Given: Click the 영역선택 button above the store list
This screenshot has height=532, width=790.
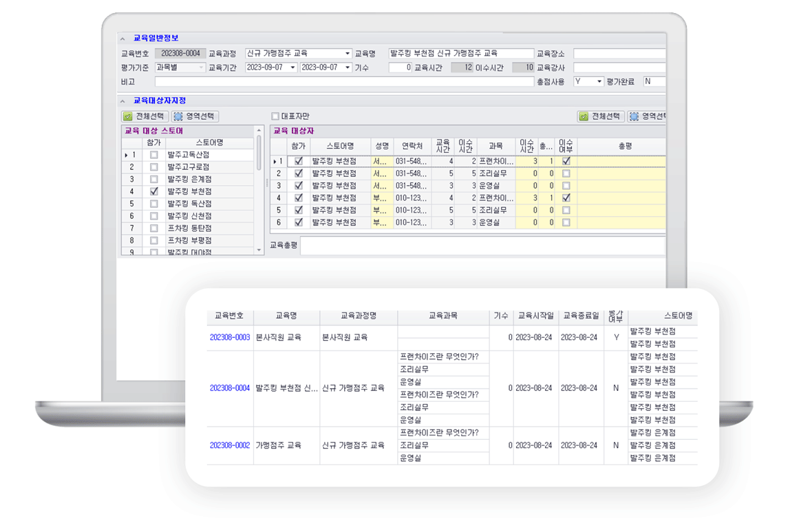Looking at the screenshot, I should [x=194, y=116].
